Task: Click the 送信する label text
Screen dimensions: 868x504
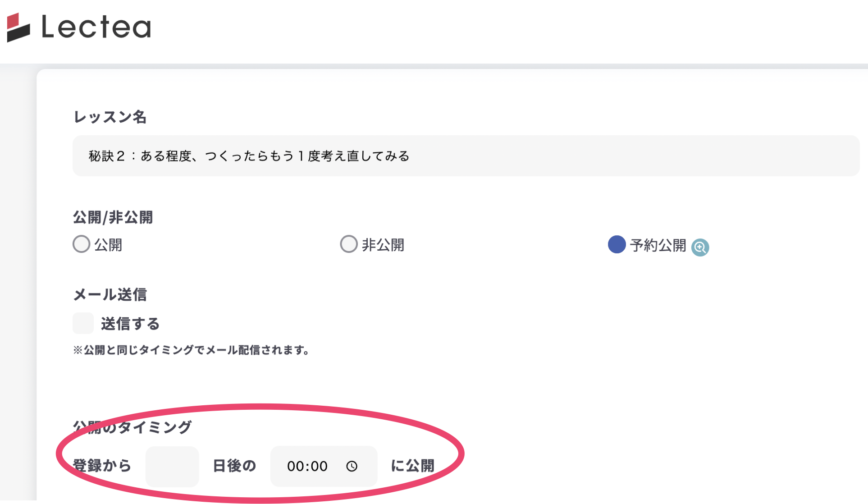Action: (130, 324)
